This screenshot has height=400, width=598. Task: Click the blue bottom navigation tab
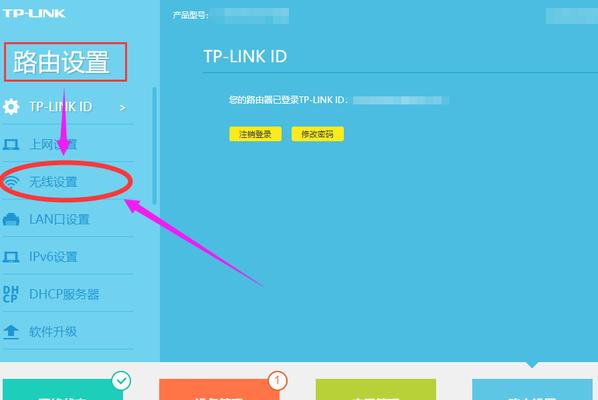pyautogui.click(x=532, y=389)
